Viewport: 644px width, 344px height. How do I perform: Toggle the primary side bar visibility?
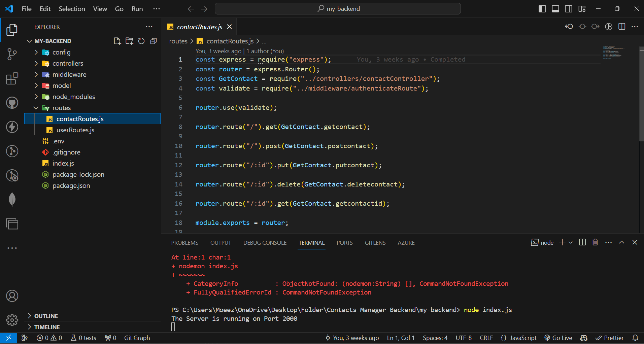pos(542,9)
